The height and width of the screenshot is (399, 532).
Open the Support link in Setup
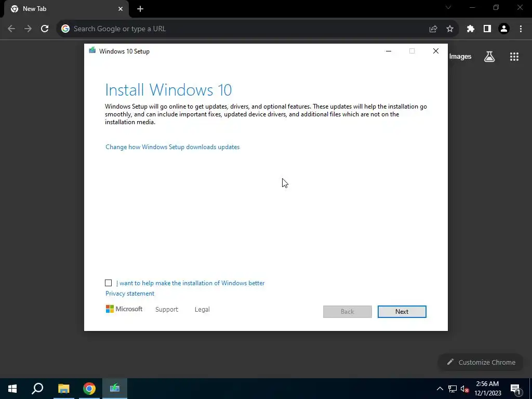pyautogui.click(x=167, y=310)
